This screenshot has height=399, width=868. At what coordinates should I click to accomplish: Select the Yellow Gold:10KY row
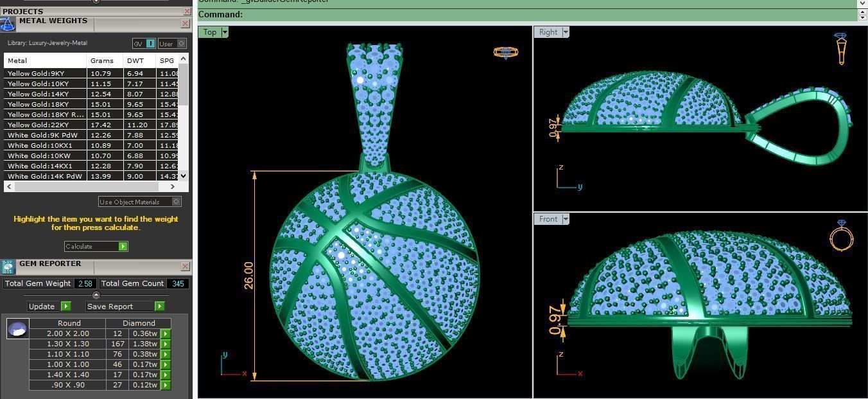91,84
